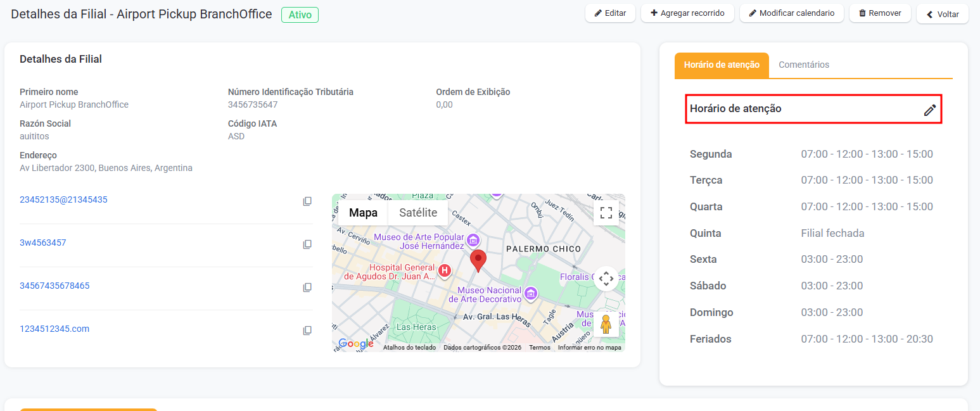Open the 1234512345.com link
This screenshot has width=980, height=411.
click(54, 329)
